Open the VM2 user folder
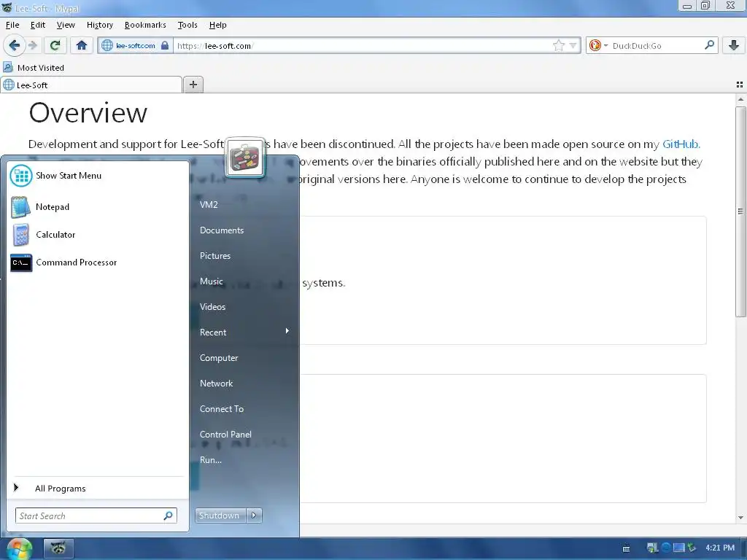 point(209,205)
